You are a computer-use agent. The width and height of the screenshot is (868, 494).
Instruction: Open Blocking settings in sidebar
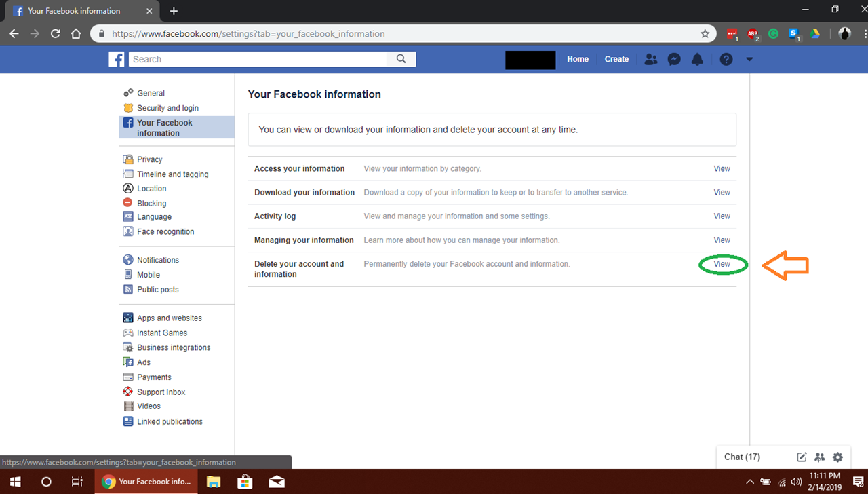151,203
